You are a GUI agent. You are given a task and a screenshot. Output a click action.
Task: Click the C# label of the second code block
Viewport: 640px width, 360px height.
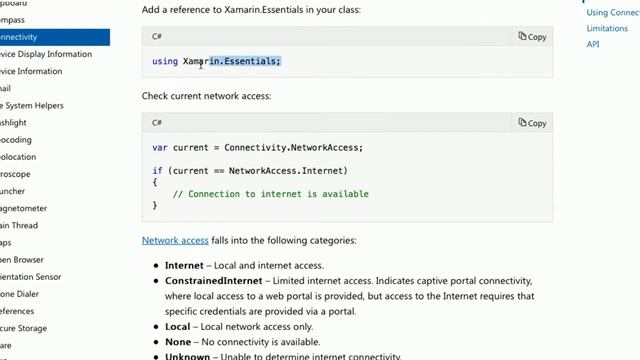[x=157, y=122]
